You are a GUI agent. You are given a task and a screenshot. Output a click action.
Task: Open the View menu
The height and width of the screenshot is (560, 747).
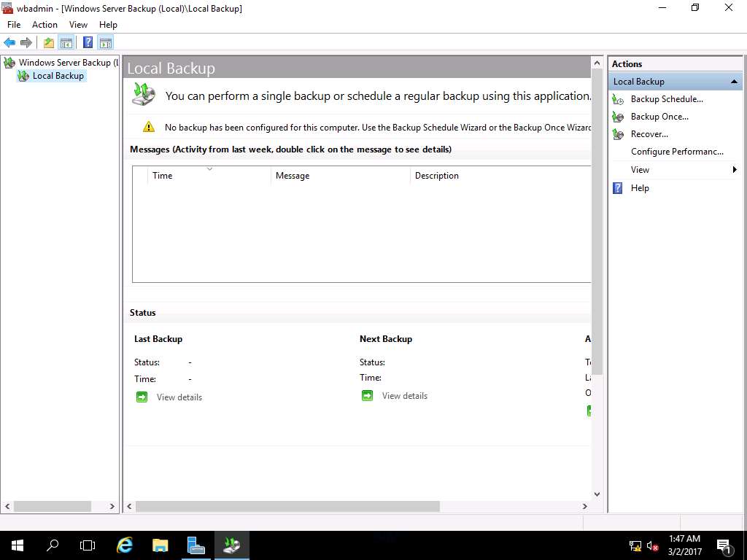tap(78, 25)
